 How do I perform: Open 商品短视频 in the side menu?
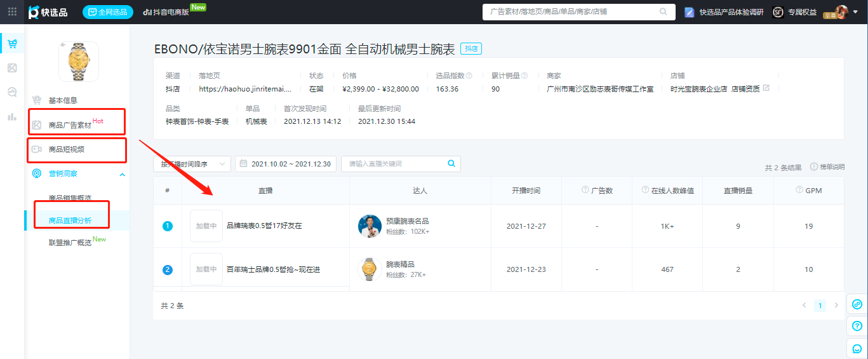tap(67, 149)
